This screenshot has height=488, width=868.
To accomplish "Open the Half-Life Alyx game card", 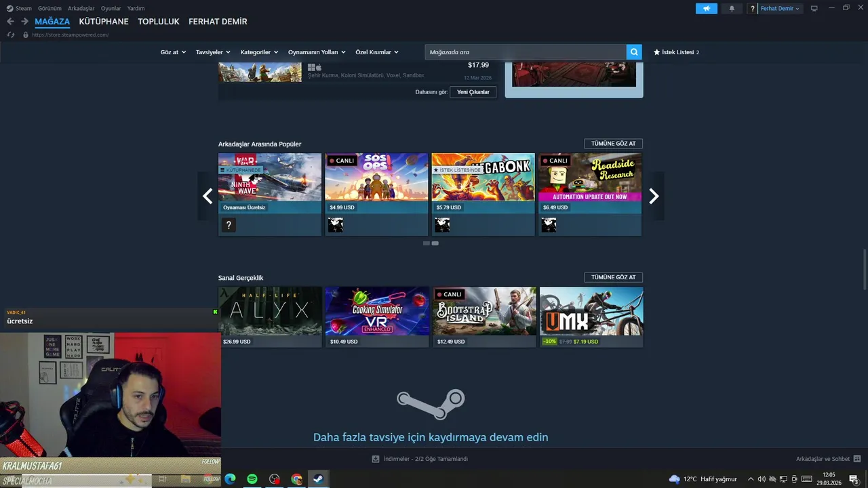I will (x=270, y=317).
